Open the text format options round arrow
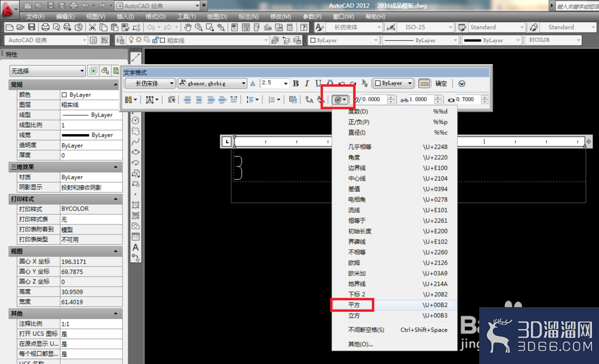 pos(462,83)
